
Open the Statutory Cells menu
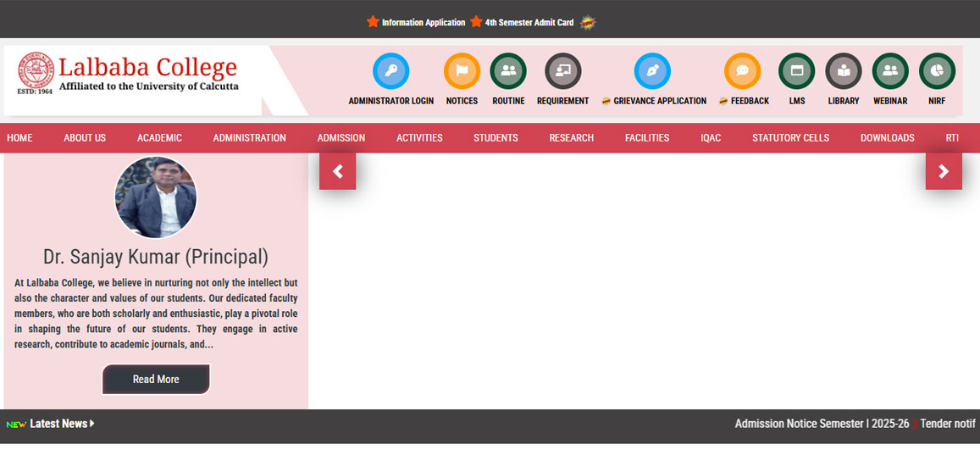pyautogui.click(x=790, y=138)
